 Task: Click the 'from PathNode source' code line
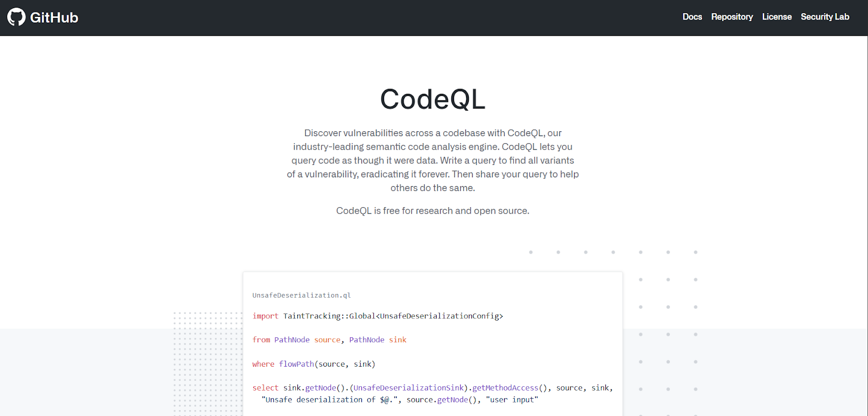[x=329, y=340]
